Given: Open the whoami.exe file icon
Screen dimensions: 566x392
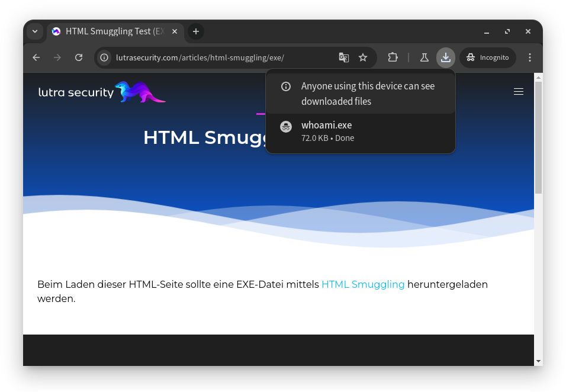Looking at the screenshot, I should [286, 126].
